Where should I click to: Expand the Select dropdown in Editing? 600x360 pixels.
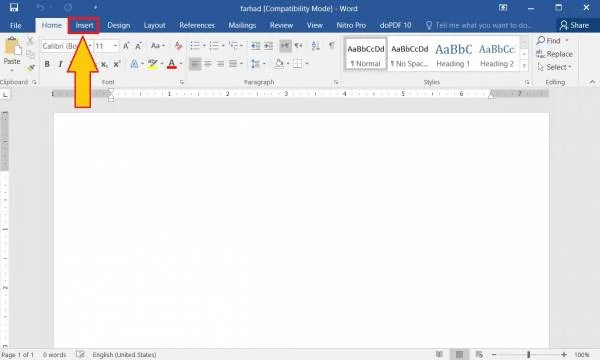pyautogui.click(x=555, y=67)
